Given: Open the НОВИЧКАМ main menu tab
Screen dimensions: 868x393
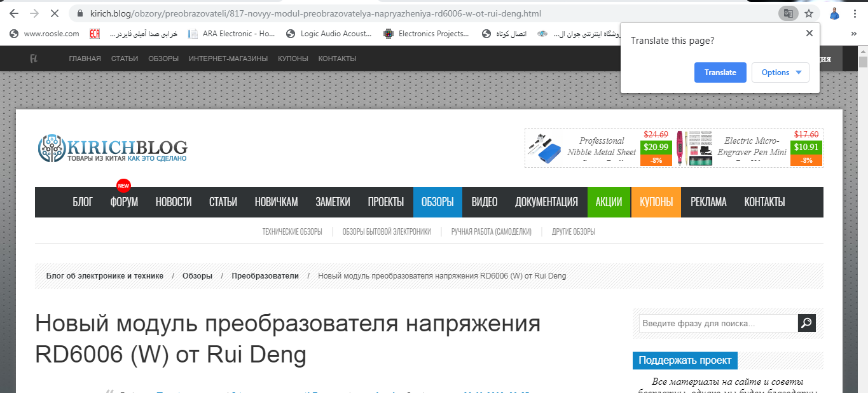Looking at the screenshot, I should click(x=277, y=202).
